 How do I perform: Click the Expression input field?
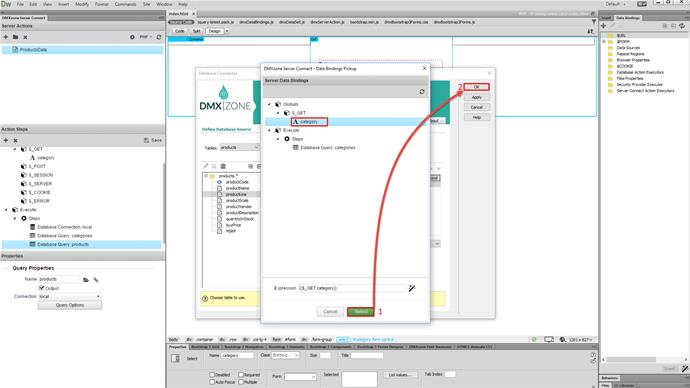pyautogui.click(x=352, y=288)
